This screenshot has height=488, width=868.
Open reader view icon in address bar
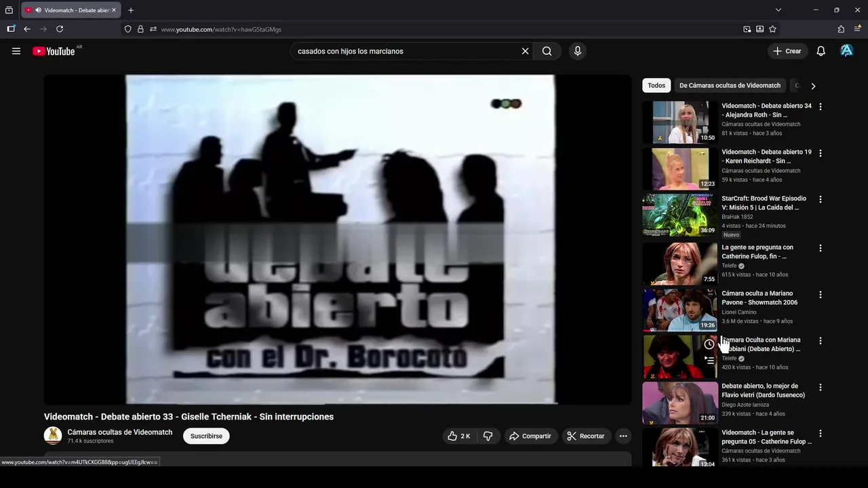coord(759,29)
